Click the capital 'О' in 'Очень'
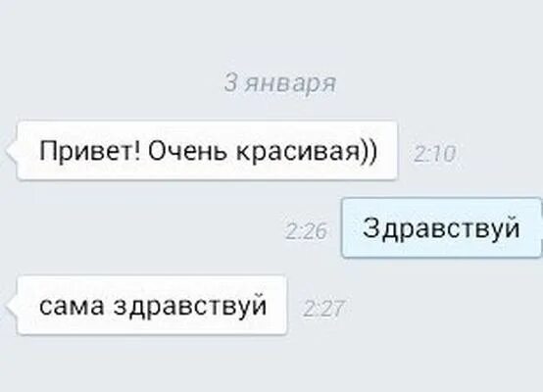Viewport: 543px width, 392px height. 157,151
